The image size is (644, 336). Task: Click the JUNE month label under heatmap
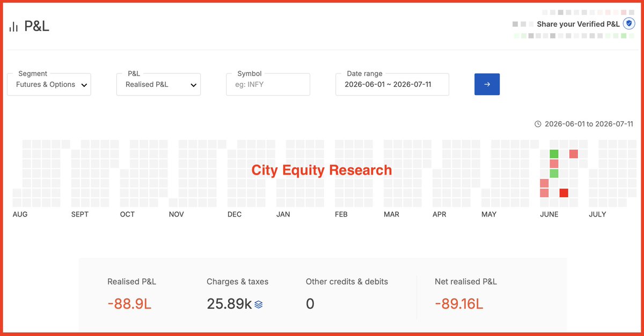coord(549,214)
